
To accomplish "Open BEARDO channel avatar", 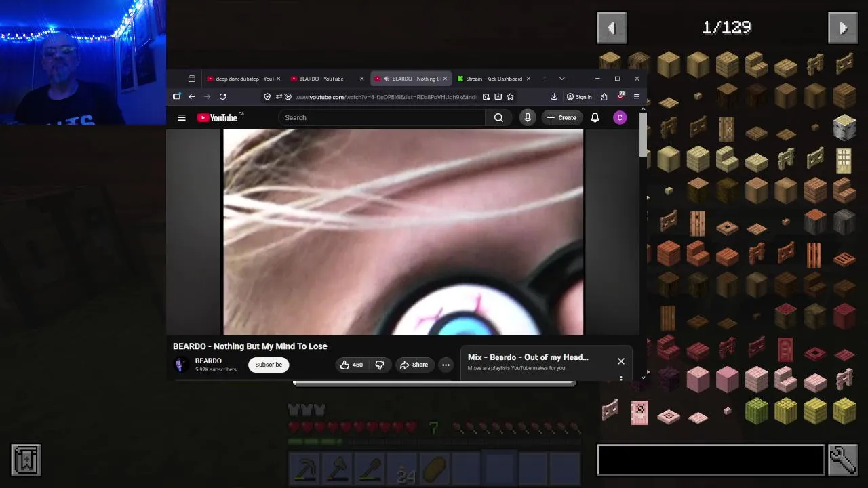I will pyautogui.click(x=181, y=365).
